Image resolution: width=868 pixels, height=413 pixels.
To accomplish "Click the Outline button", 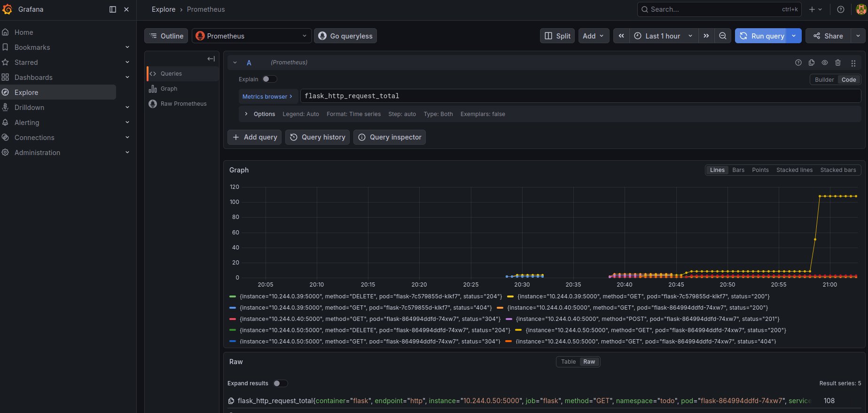I will coord(166,36).
